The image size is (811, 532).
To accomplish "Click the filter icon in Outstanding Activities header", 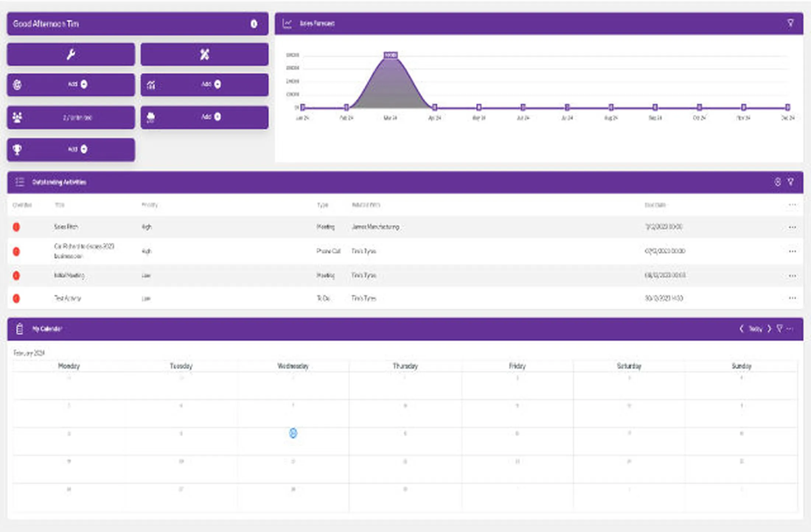I will pyautogui.click(x=790, y=182).
